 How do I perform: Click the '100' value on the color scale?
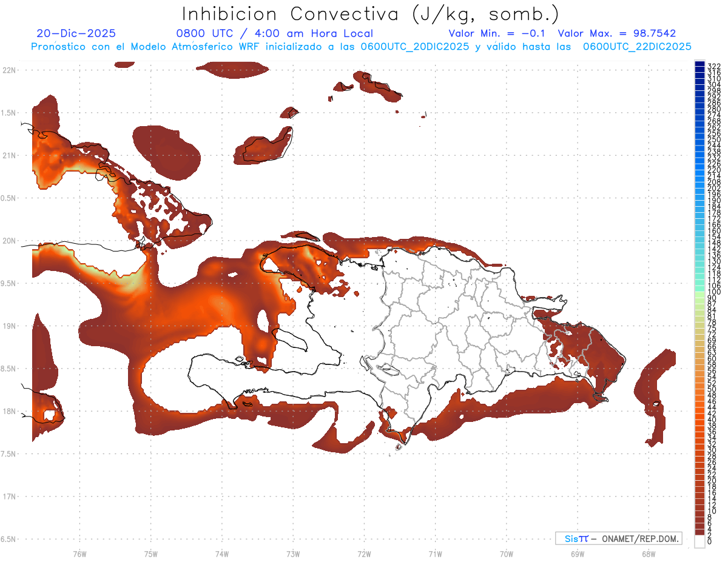click(x=714, y=292)
